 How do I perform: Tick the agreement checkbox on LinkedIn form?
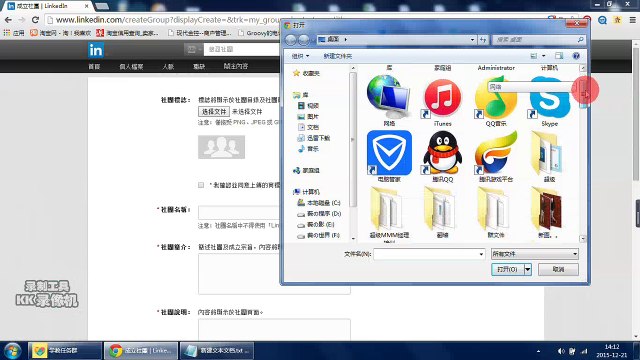[x=201, y=185]
